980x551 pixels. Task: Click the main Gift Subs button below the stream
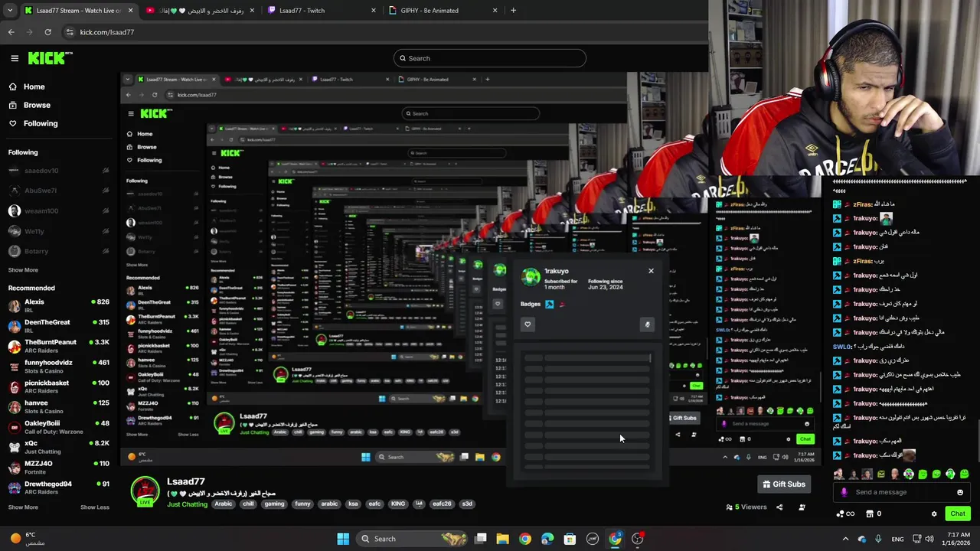point(784,484)
